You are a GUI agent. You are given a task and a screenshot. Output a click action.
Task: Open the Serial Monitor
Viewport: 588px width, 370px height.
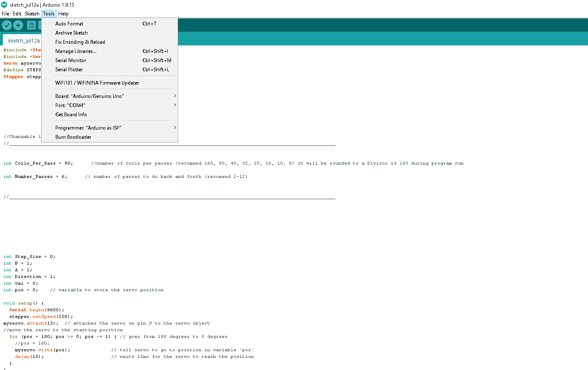pos(72,60)
